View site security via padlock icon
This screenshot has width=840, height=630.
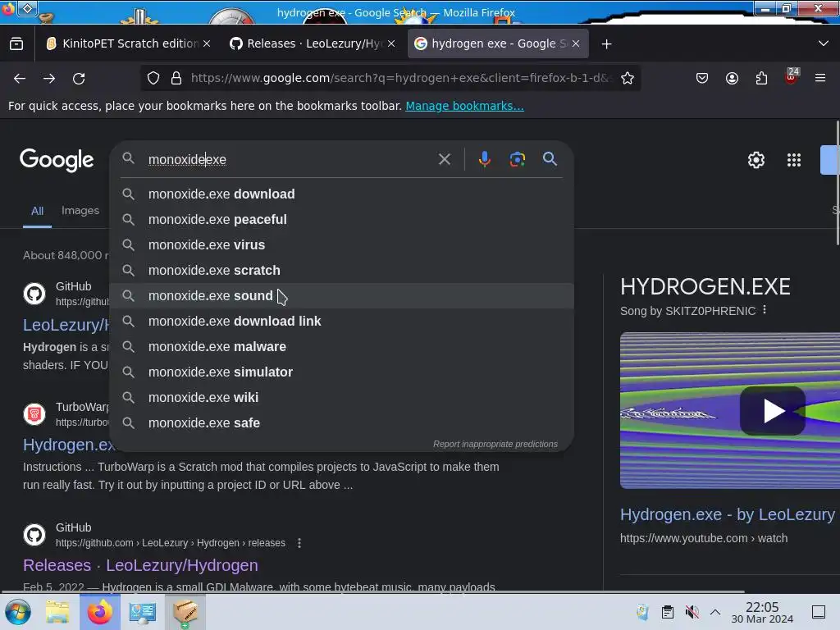(176, 78)
